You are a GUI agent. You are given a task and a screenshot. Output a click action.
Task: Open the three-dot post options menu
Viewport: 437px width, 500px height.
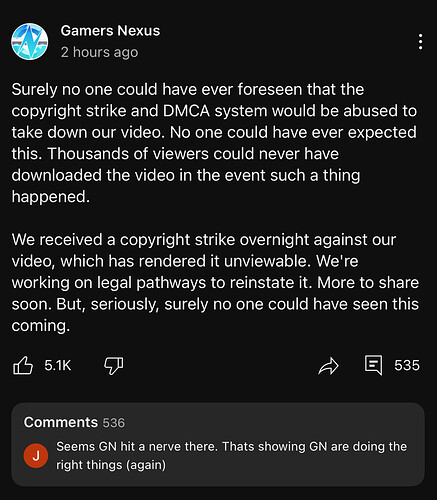point(421,42)
